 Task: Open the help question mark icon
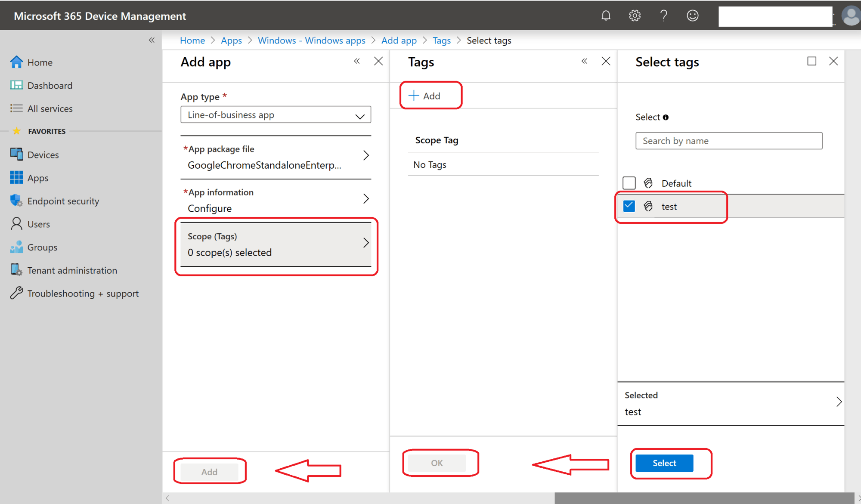663,16
